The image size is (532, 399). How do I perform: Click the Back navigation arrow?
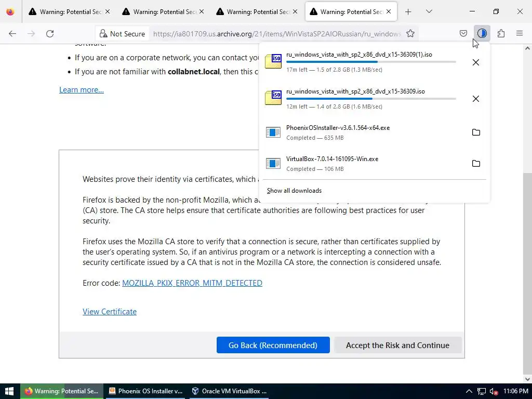click(12, 34)
